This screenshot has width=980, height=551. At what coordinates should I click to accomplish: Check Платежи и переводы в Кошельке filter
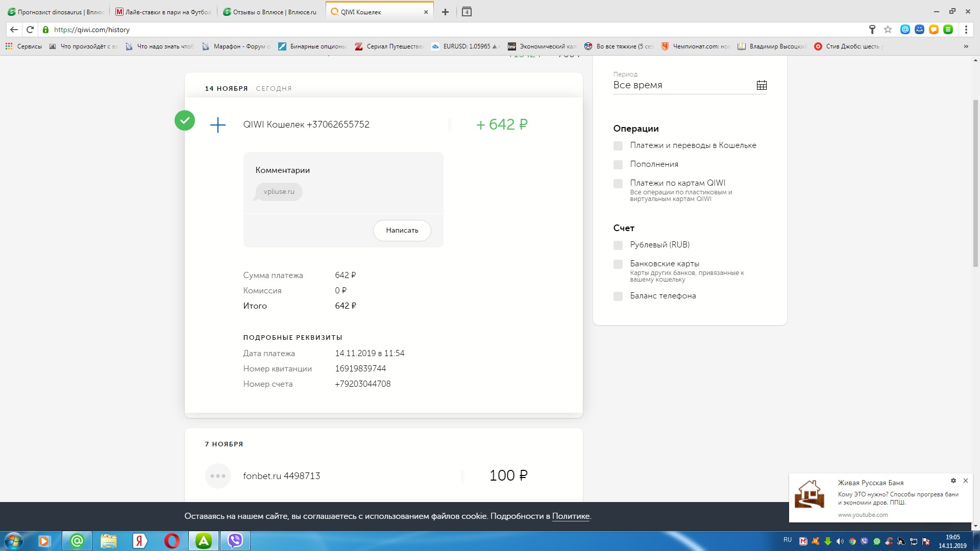618,146
